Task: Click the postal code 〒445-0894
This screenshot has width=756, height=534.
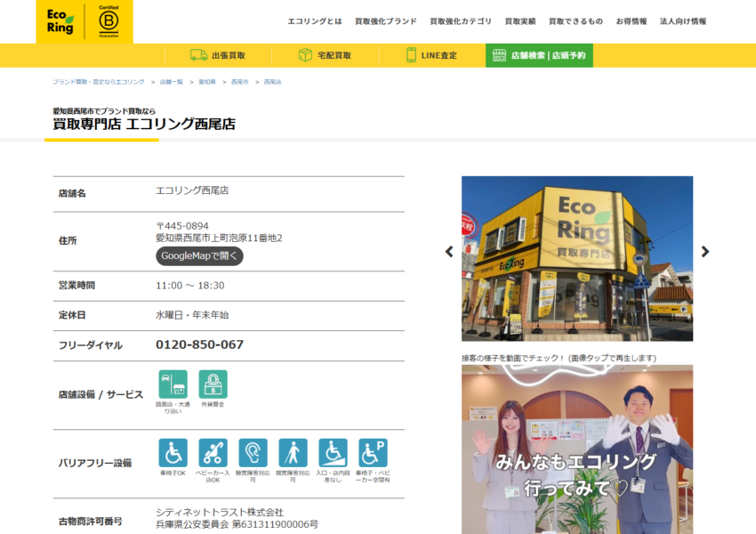Action: [x=182, y=226]
